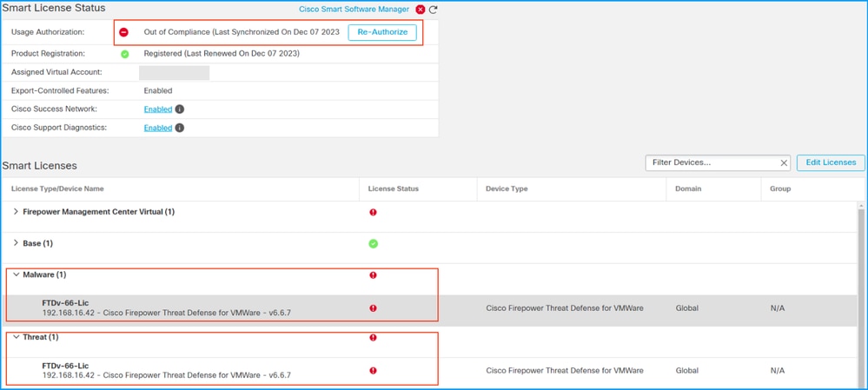Image resolution: width=868 pixels, height=390 pixels.
Task: Open the Cisco Support Diagnostics Enabled link
Action: pyautogui.click(x=158, y=128)
